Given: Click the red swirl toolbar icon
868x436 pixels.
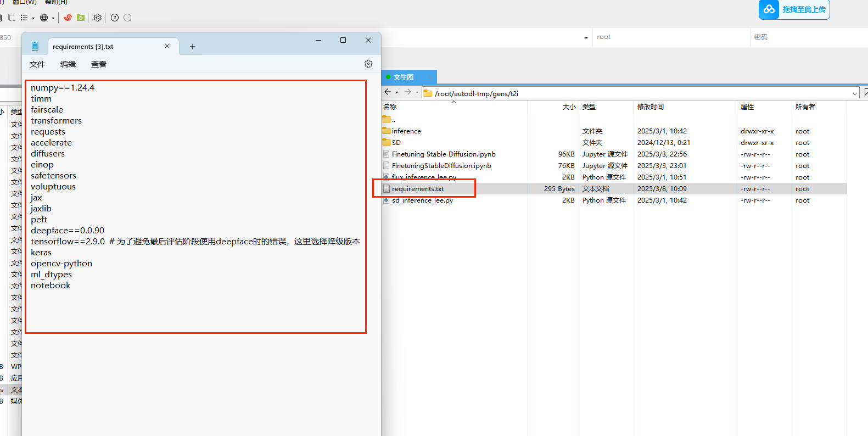Looking at the screenshot, I should click(68, 18).
